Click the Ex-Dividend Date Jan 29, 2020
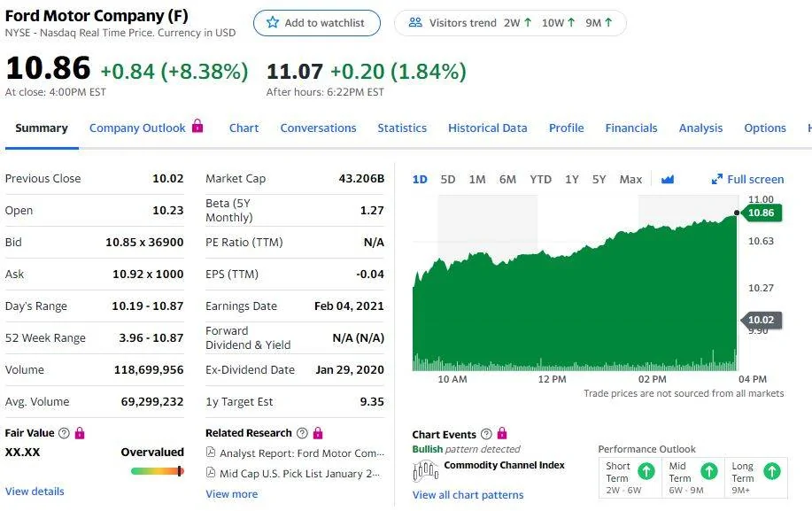The height and width of the screenshot is (511, 812). coord(350,369)
